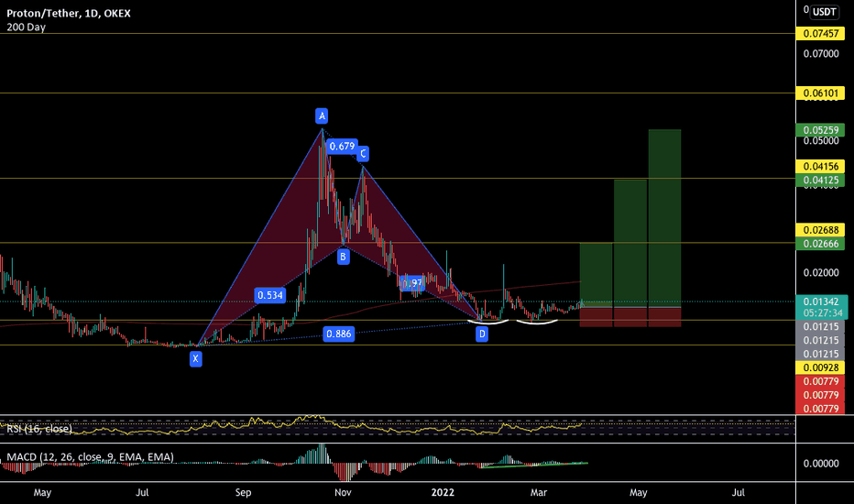Select the 0.07457 price level label
The height and width of the screenshot is (504, 854).
tap(821, 34)
